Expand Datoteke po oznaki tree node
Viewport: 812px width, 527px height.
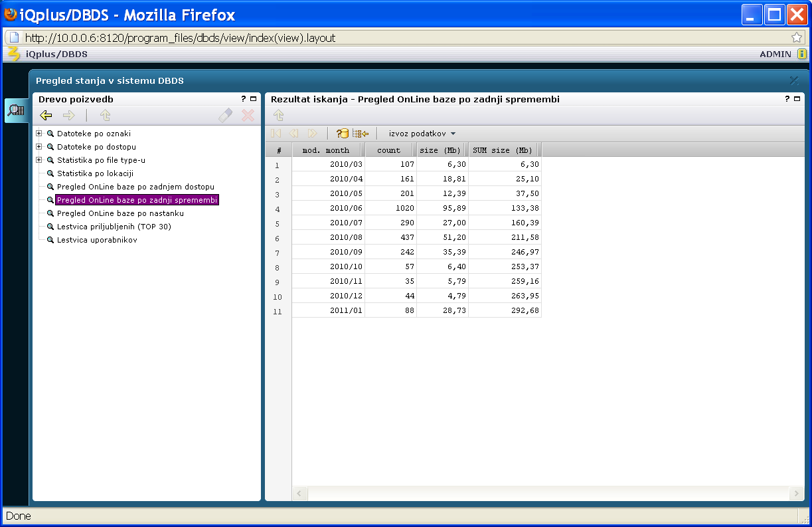coord(39,134)
